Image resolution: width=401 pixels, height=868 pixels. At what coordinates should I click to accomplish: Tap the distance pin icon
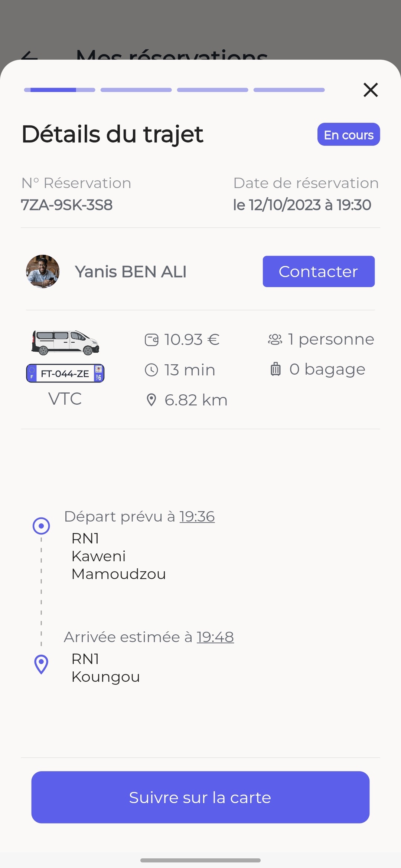[x=151, y=400]
